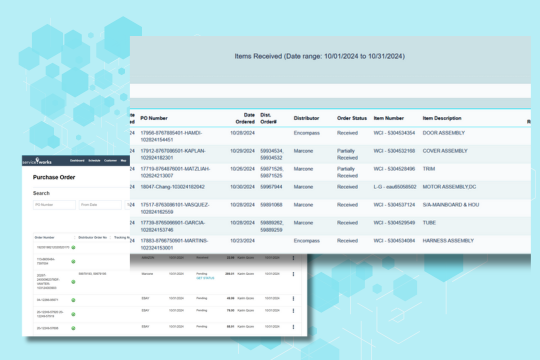Viewport: 540px width, 360px height.
Task: Open the Dashboard menu item
Action: coord(77,161)
